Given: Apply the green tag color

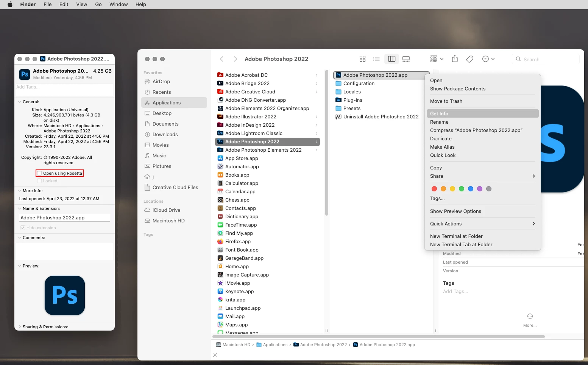Looking at the screenshot, I should click(462, 189).
